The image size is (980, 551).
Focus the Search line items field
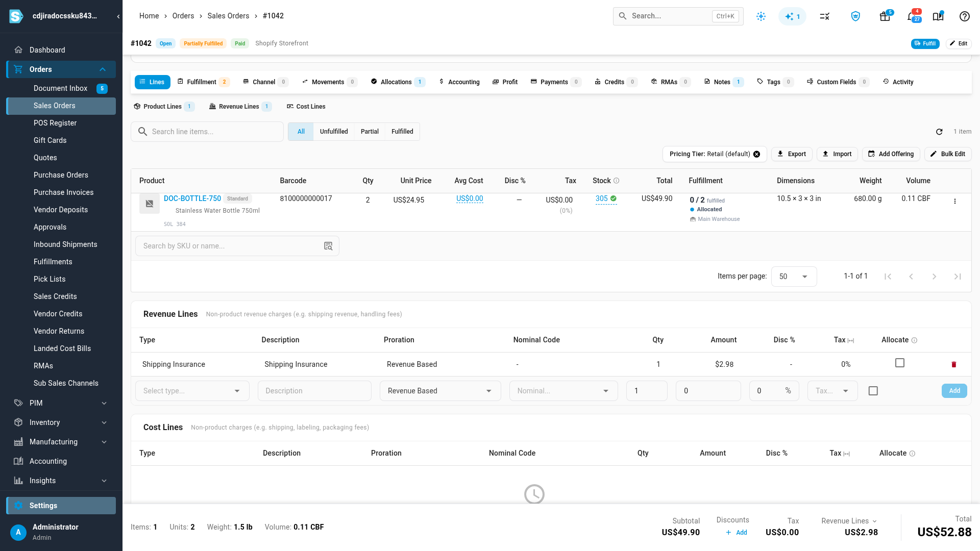pos(207,132)
